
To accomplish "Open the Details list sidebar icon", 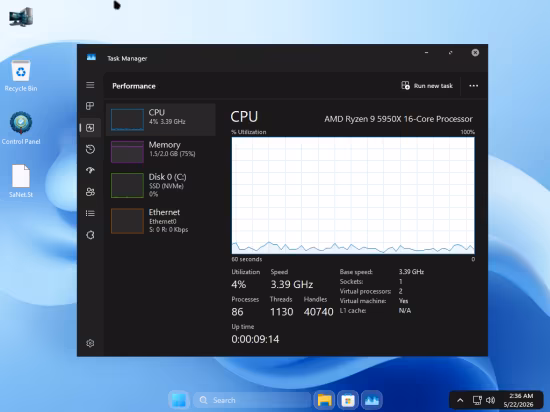I will click(90, 213).
